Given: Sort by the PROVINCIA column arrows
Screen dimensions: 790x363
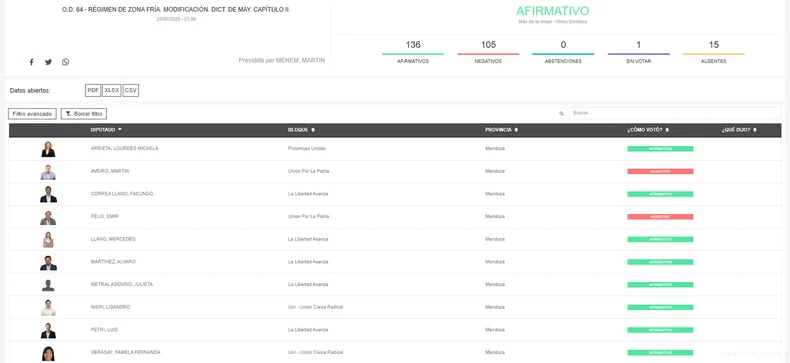Looking at the screenshot, I should tap(516, 130).
